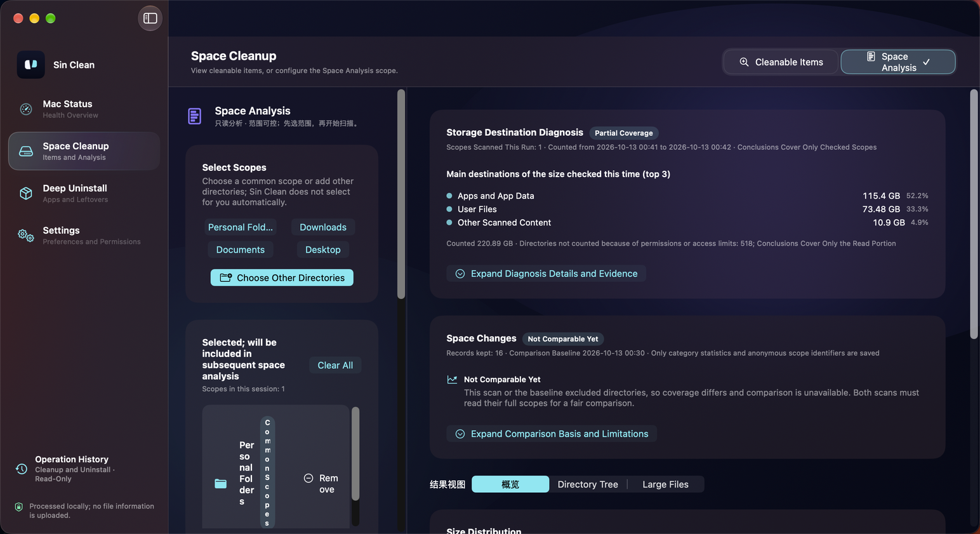This screenshot has height=534, width=980.
Task: Add Documents scope
Action: (x=241, y=250)
